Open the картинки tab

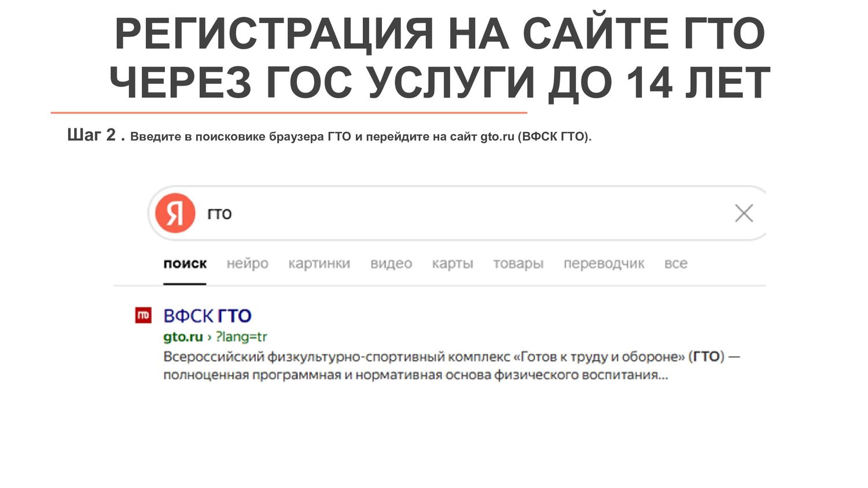click(319, 264)
